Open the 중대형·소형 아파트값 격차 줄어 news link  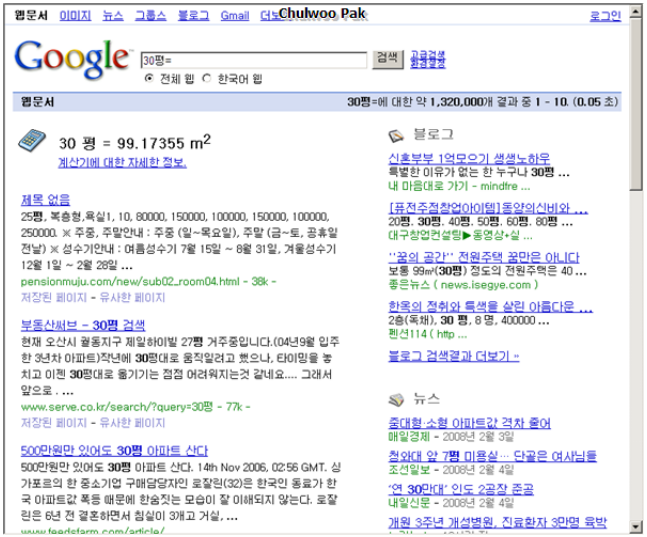(x=470, y=423)
